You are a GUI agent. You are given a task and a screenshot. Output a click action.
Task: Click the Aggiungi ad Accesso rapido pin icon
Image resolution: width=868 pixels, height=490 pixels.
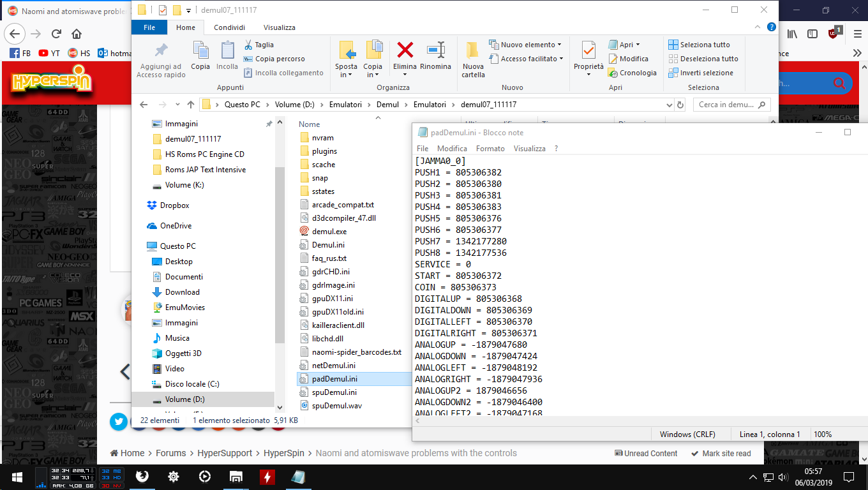tap(161, 50)
